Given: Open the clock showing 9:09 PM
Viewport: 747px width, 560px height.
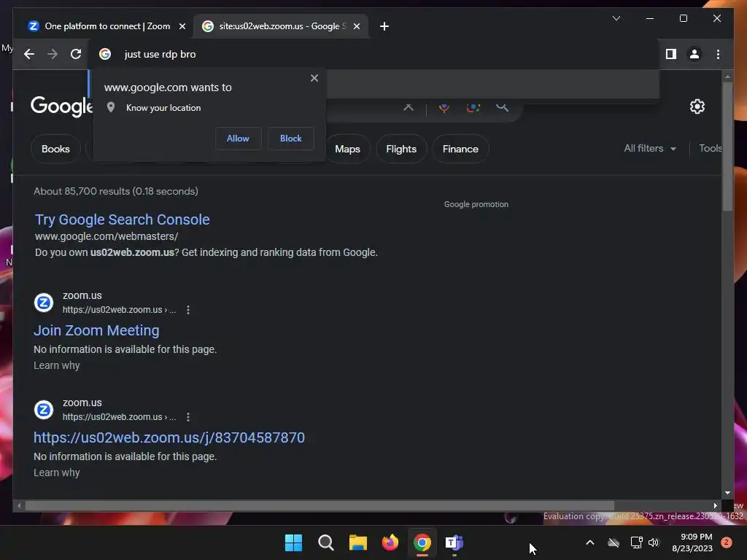Looking at the screenshot, I should click(692, 542).
